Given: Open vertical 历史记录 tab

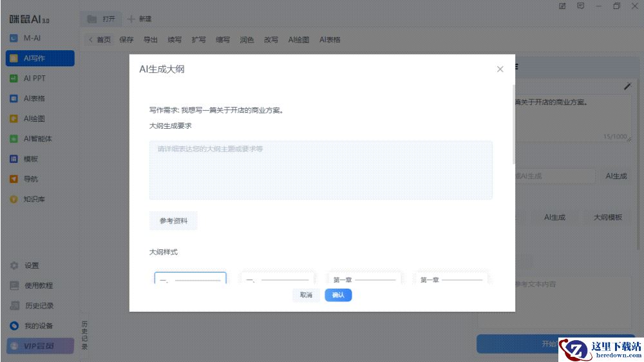Looking at the screenshot, I should (84, 335).
